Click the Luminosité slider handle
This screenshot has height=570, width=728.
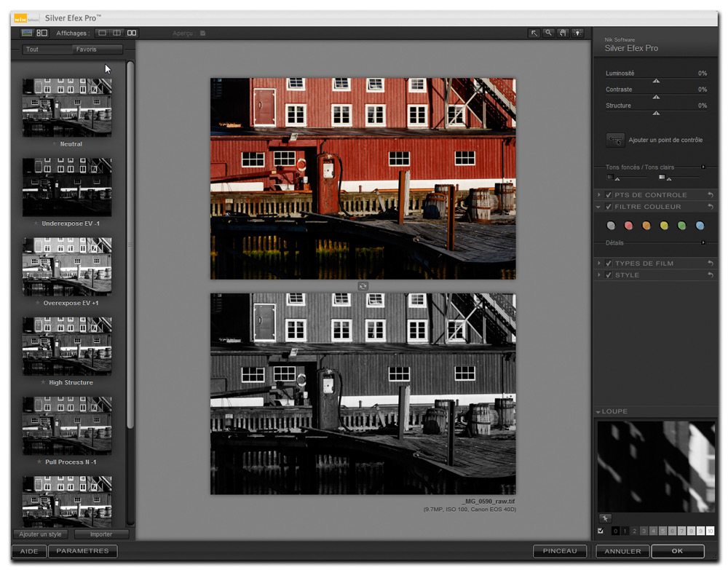[656, 81]
